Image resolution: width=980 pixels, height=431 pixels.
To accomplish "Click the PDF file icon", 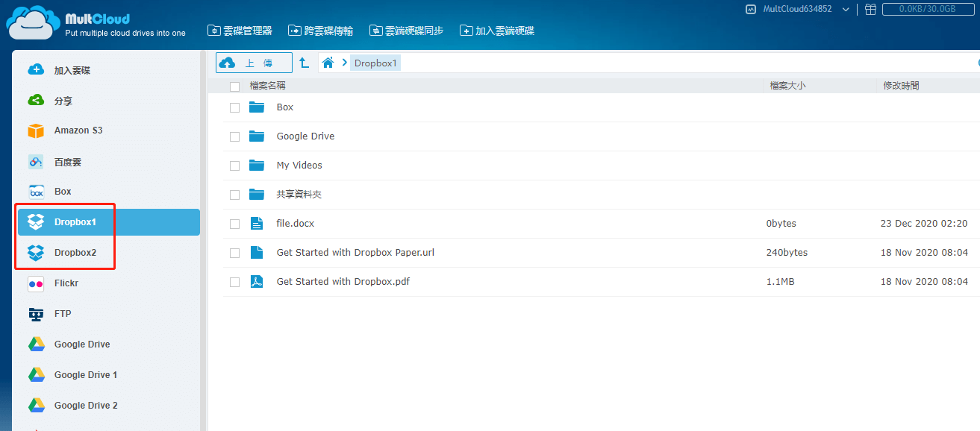I will 257,281.
